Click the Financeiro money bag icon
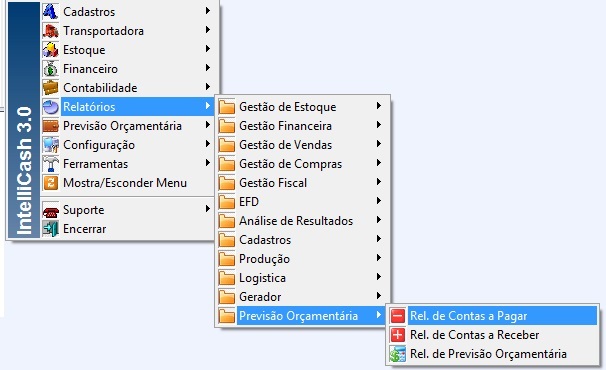 coord(51,68)
